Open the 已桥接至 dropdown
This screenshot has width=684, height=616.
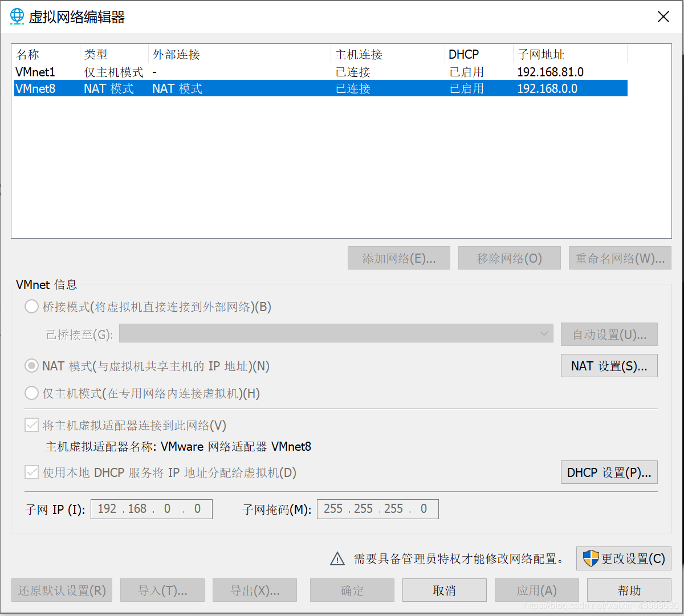[336, 334]
